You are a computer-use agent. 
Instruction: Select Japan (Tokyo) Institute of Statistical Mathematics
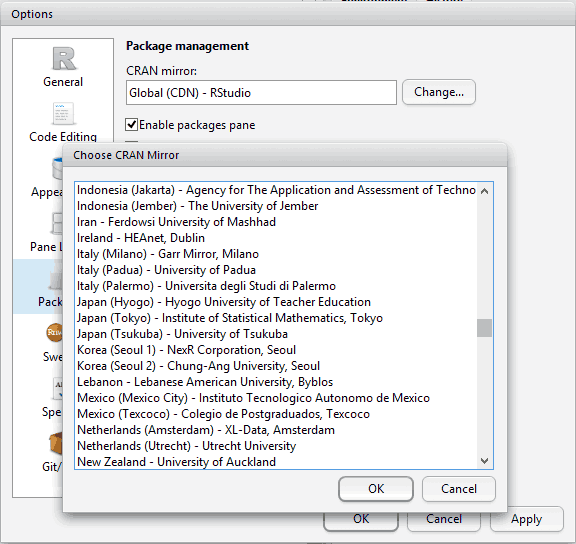(x=276, y=318)
